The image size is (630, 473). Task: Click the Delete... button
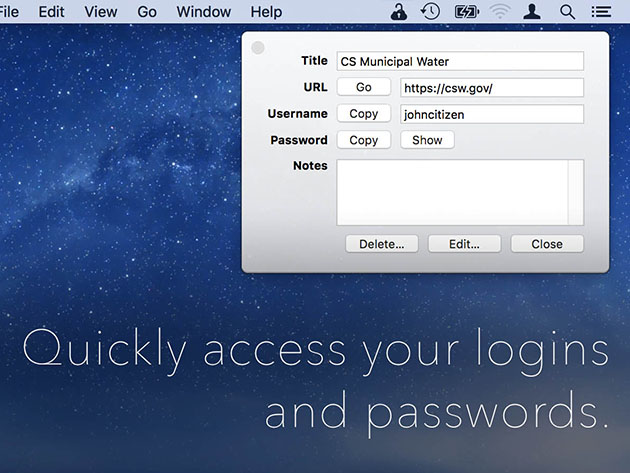(x=382, y=244)
